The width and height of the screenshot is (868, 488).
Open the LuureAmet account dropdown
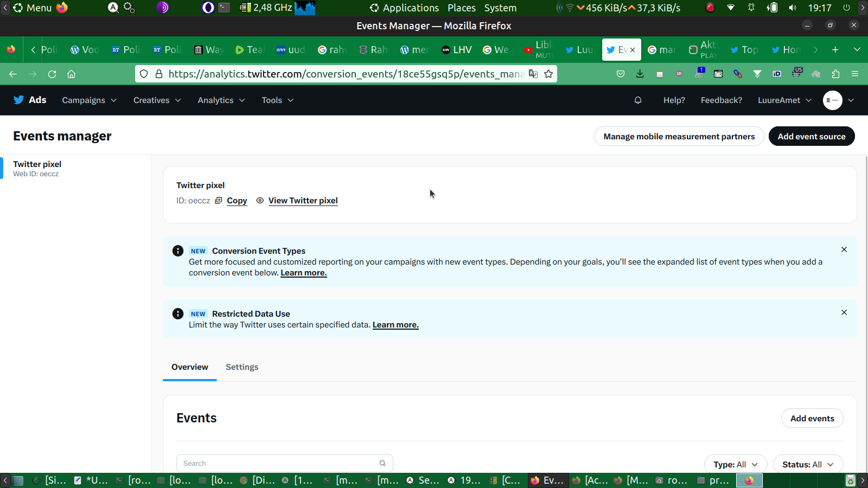coord(784,100)
